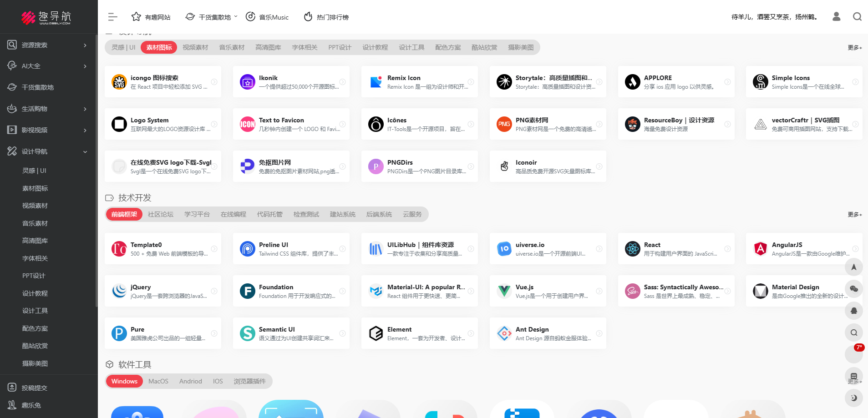
Task: Switch to the 社区论坛 tab
Action: [160, 214]
